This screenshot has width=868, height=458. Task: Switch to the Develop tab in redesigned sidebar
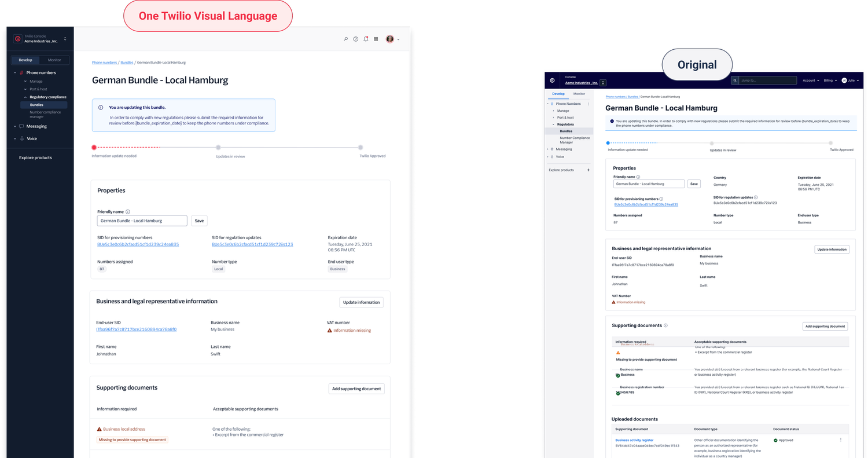click(x=25, y=60)
